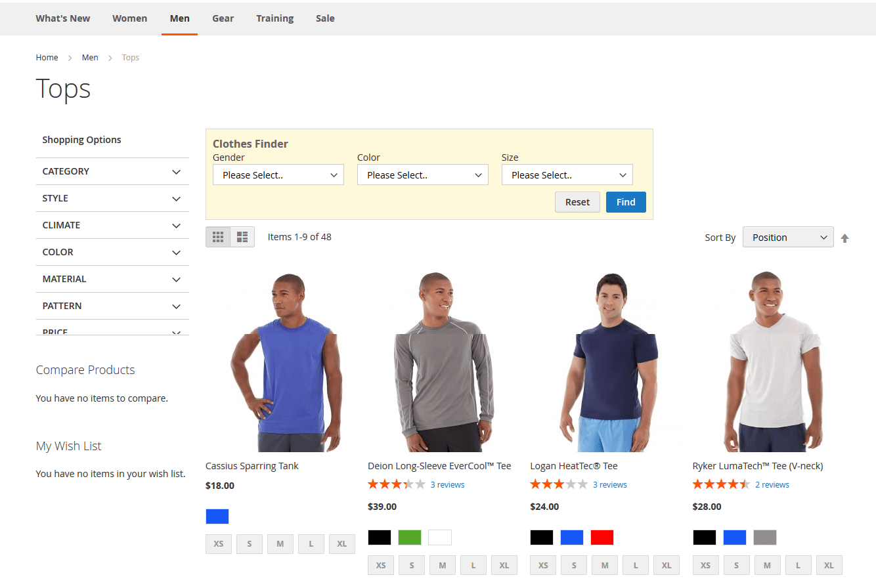Click star rating of Ryker LumaTech Tee
876x588 pixels.
click(x=720, y=485)
